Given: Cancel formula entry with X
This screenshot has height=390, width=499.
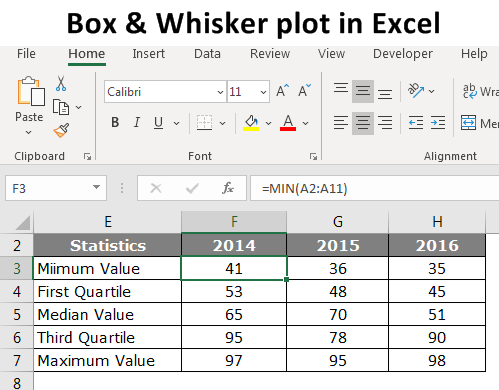Looking at the screenshot, I should 156,189.
